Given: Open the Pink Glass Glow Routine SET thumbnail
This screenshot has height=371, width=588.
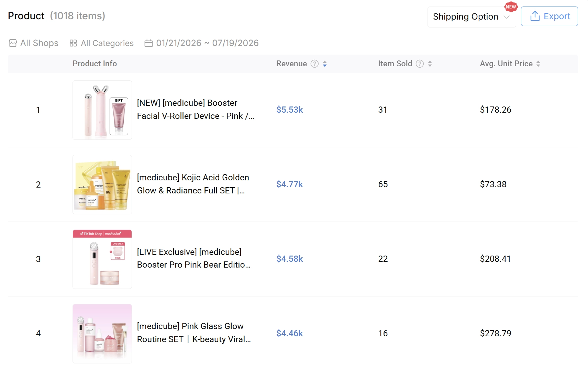Looking at the screenshot, I should click(x=102, y=334).
